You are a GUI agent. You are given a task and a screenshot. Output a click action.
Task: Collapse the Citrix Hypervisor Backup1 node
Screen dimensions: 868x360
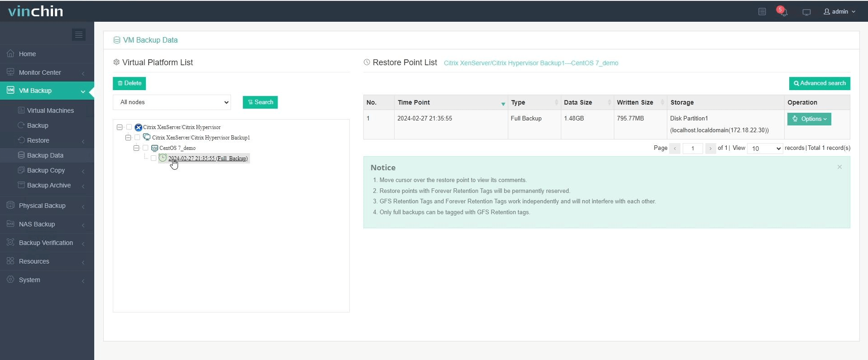[x=128, y=137]
